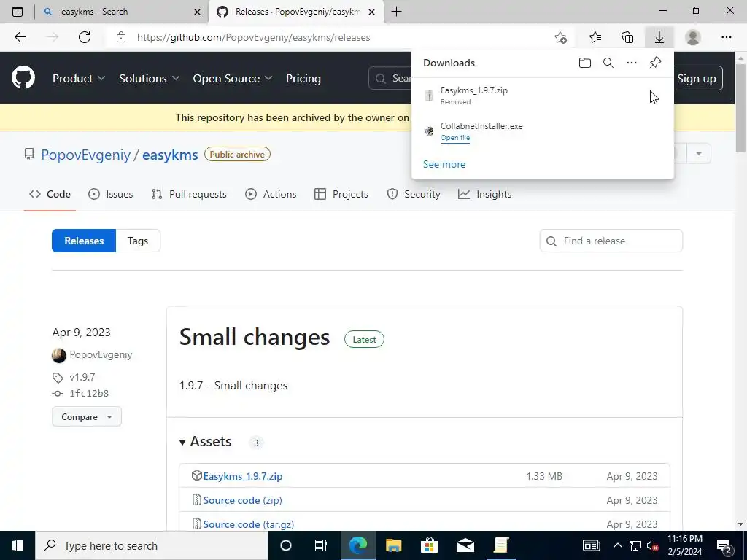Open Task View on taskbar
The height and width of the screenshot is (560, 747).
coord(321,545)
